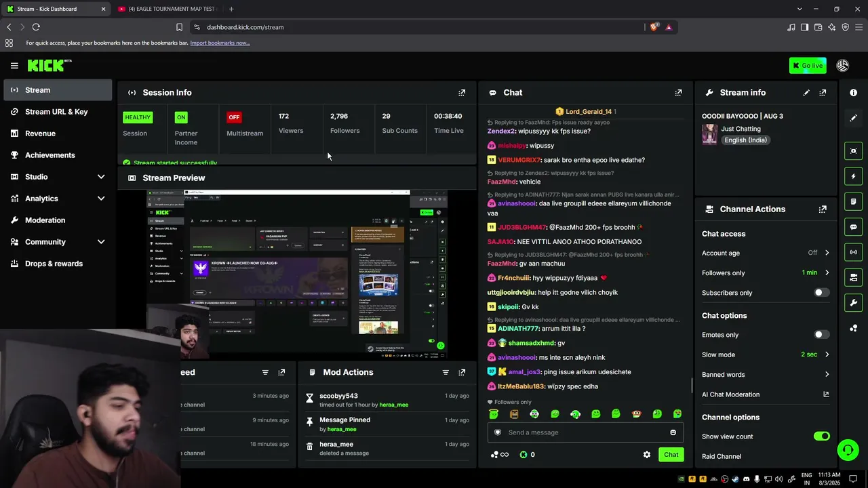The width and height of the screenshot is (868, 488).
Task: Open the Mod Actions filter icon
Action: (x=446, y=372)
